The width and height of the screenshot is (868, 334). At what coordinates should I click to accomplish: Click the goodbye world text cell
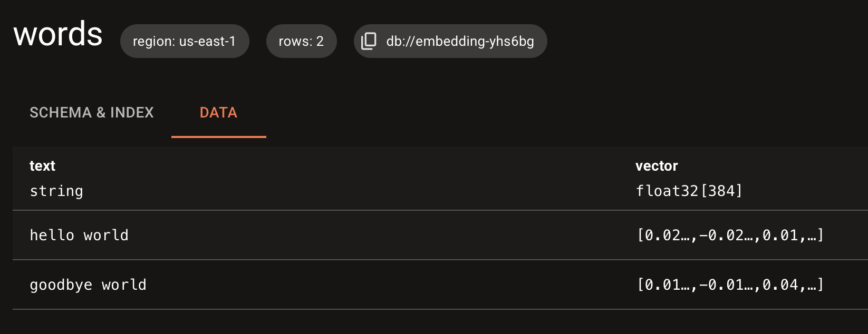tap(88, 284)
